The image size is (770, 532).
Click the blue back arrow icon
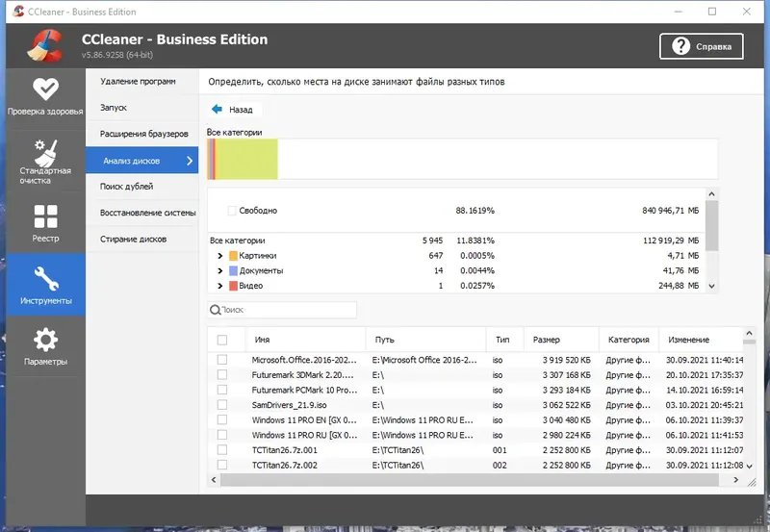pos(217,109)
